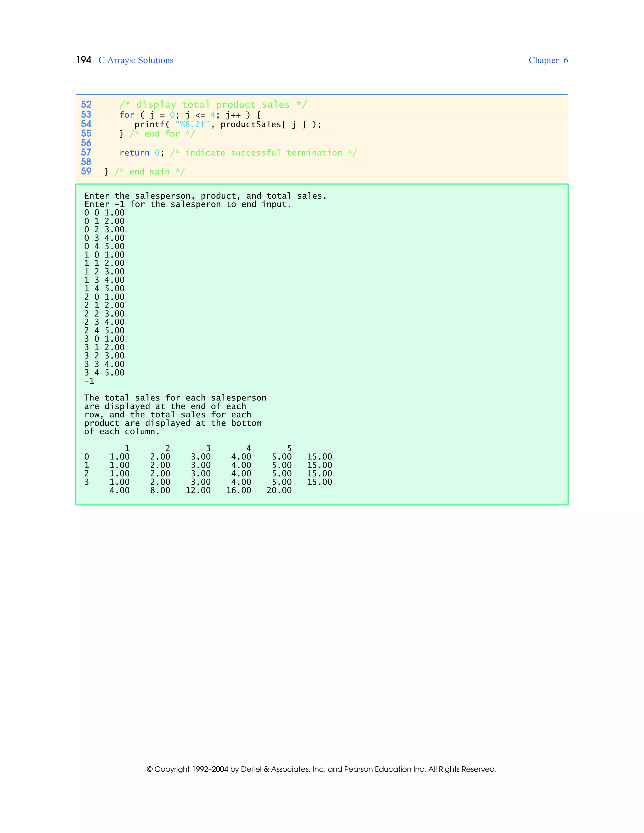Viewport: 644px width, 833px height.
Task: Click the comment "/* display total product sales */"
Action: pyautogui.click(x=213, y=104)
